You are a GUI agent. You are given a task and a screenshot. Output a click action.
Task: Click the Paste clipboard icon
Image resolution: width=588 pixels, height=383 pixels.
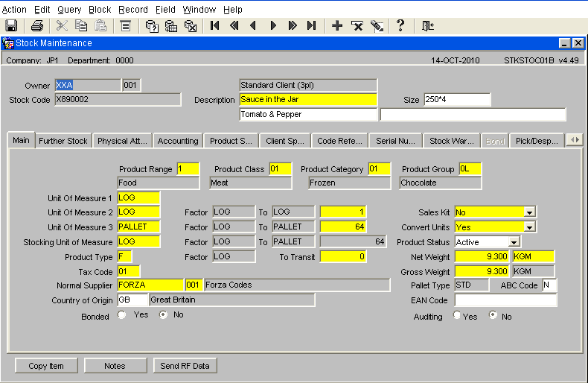100,26
